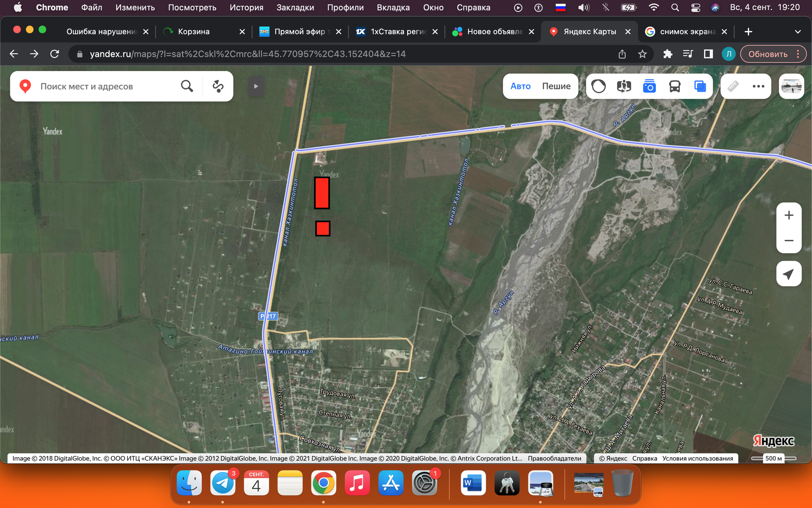Click zoom out minus button
812x508 pixels.
click(789, 240)
